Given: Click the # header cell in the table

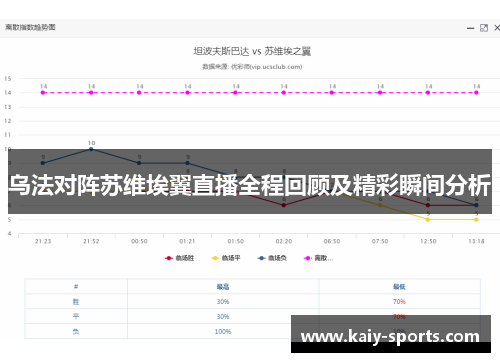Looking at the screenshot, I should [x=76, y=286].
